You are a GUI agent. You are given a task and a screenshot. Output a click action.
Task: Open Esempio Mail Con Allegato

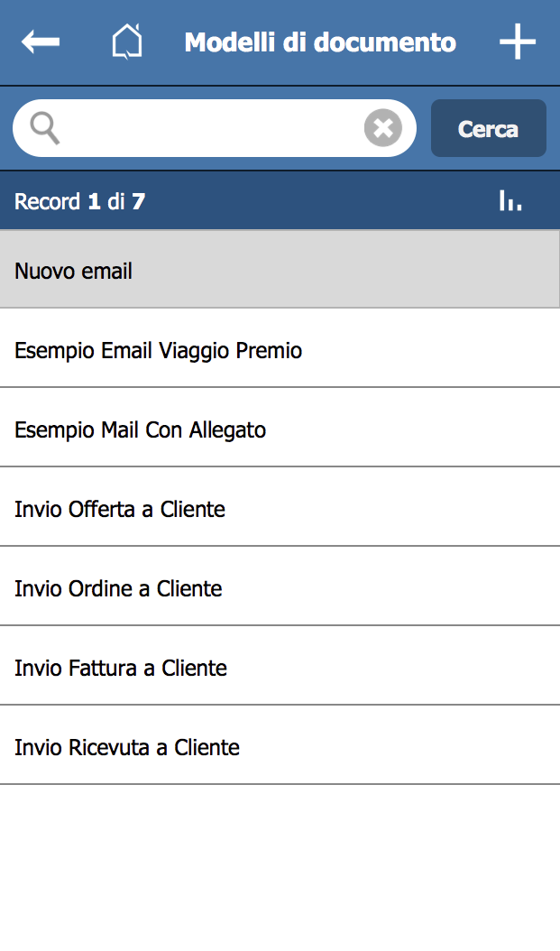(280, 429)
